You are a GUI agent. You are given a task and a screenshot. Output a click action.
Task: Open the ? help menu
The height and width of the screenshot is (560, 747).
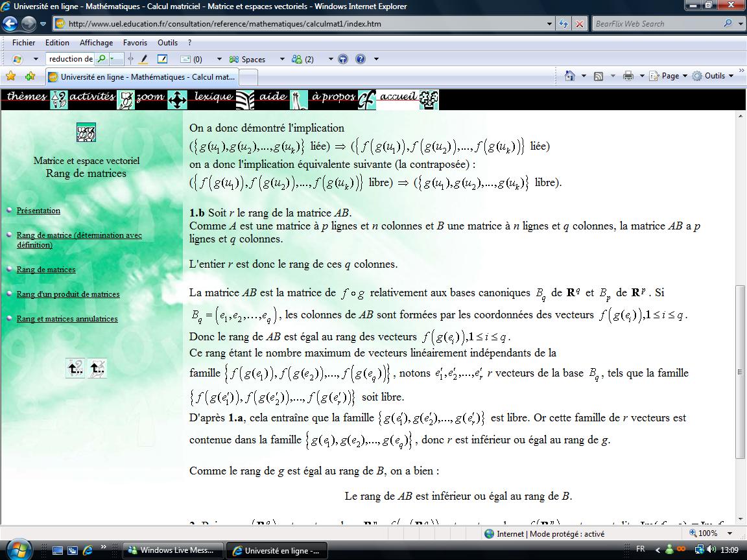click(x=189, y=43)
